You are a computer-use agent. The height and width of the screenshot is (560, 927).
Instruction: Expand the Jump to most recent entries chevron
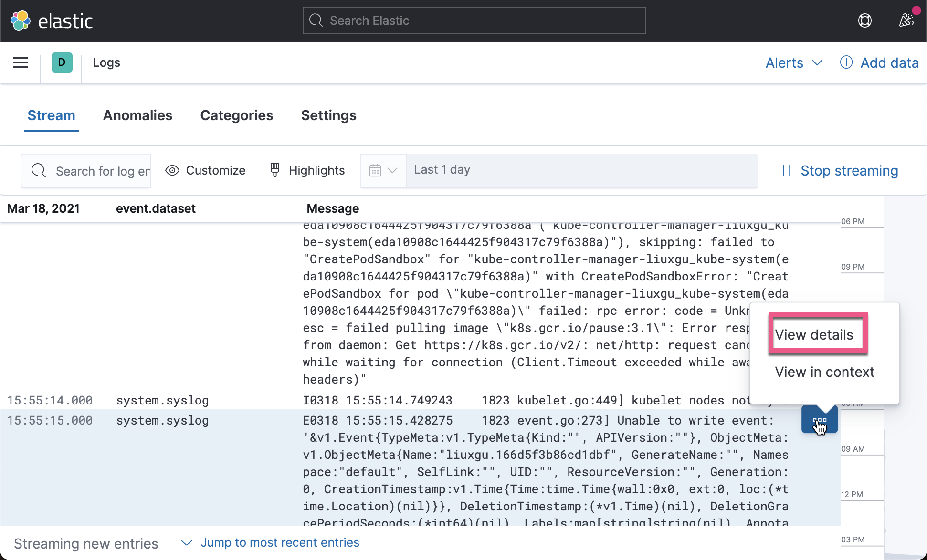[186, 543]
